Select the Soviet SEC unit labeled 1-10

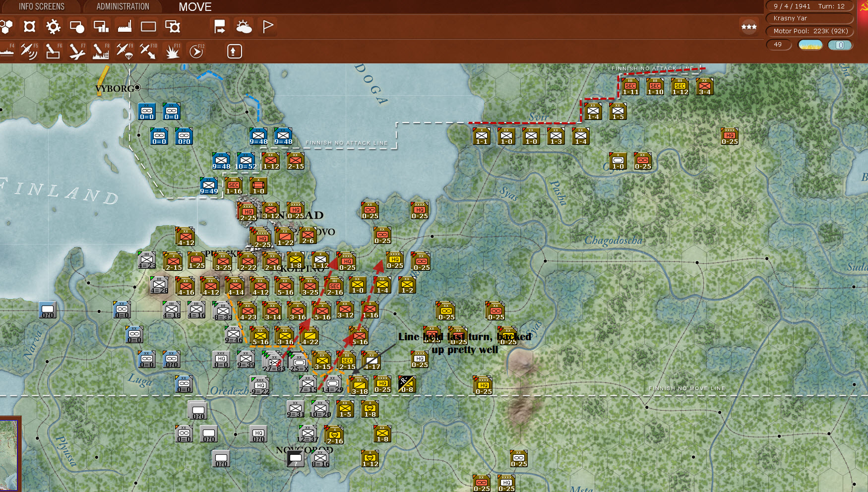click(655, 87)
